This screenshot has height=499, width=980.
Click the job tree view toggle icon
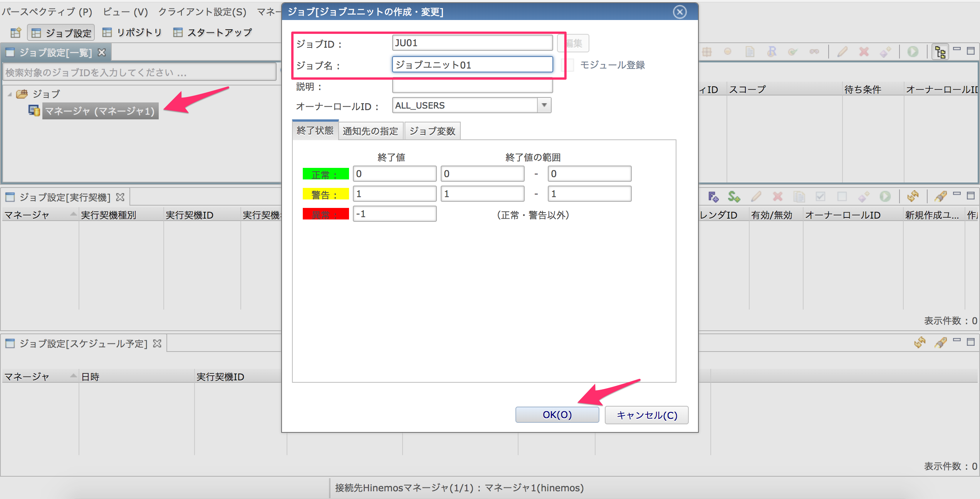pyautogui.click(x=940, y=52)
